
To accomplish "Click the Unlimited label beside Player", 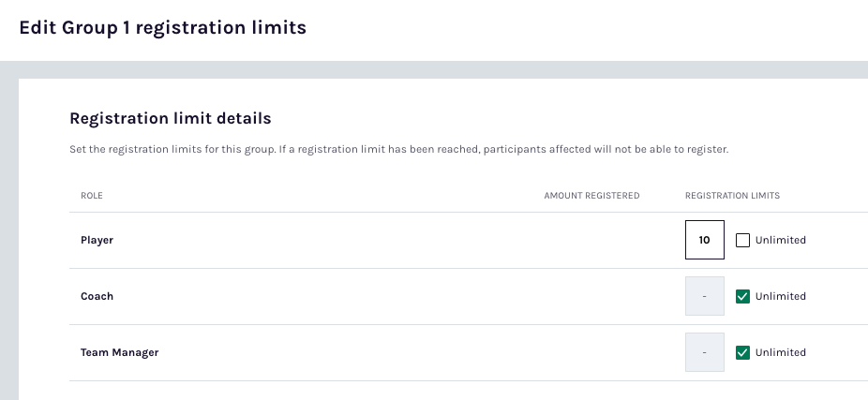I will [780, 240].
